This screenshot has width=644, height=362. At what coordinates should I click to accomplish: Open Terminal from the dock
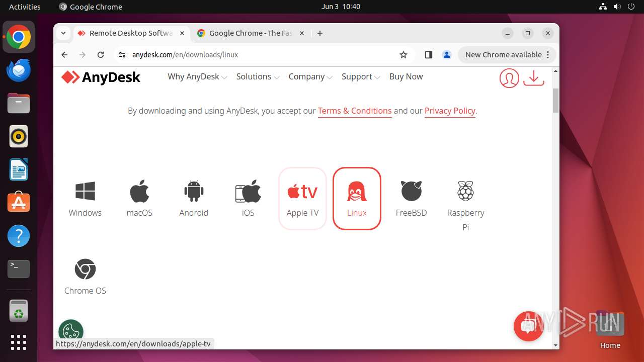pos(19,269)
